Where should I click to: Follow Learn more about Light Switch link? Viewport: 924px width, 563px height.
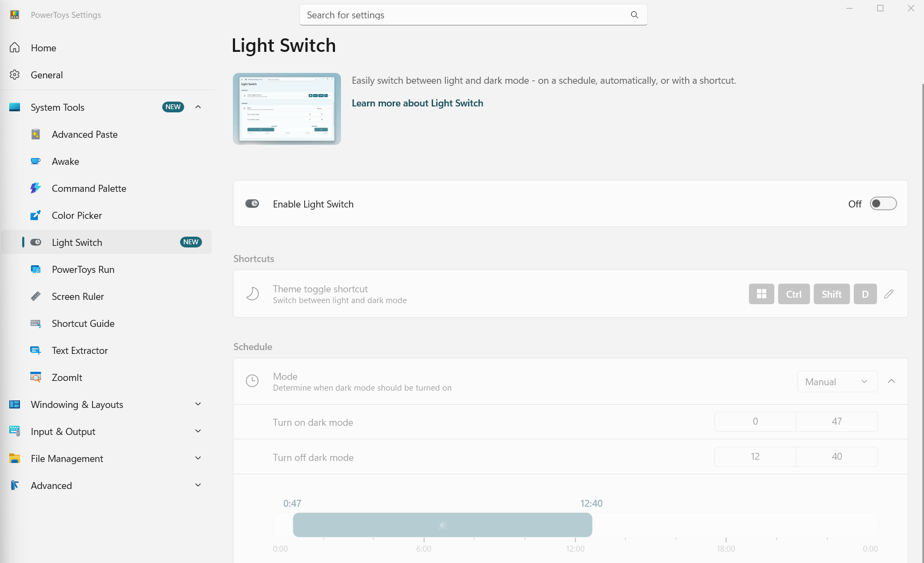[417, 103]
